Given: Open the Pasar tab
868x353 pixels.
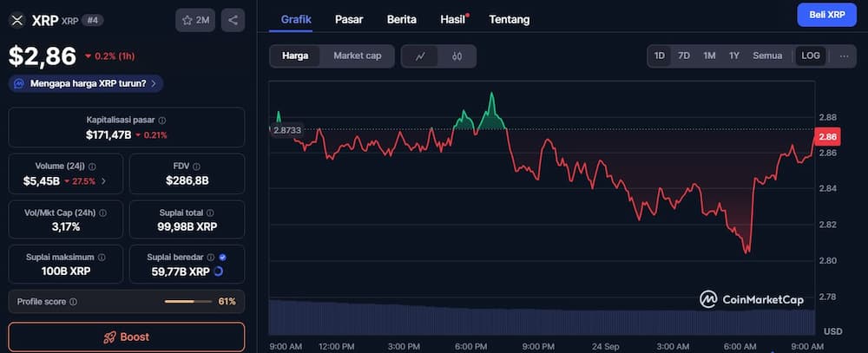Looking at the screenshot, I should tap(349, 20).
